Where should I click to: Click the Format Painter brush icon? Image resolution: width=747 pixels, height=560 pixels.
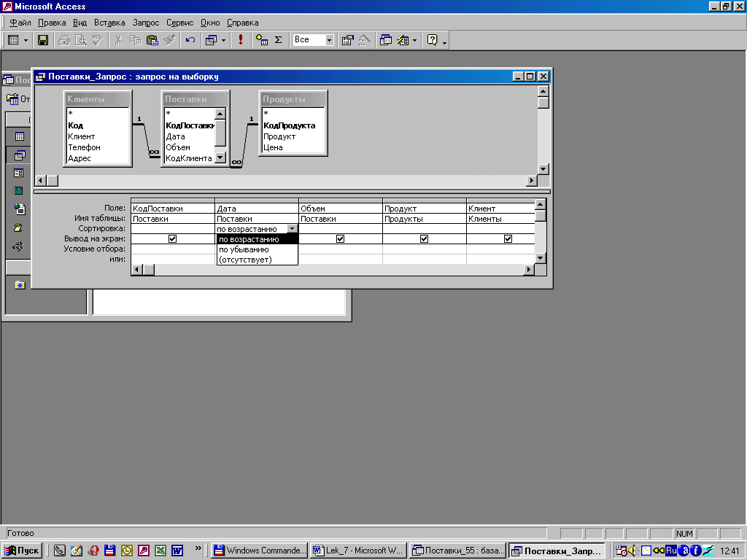pyautogui.click(x=169, y=40)
